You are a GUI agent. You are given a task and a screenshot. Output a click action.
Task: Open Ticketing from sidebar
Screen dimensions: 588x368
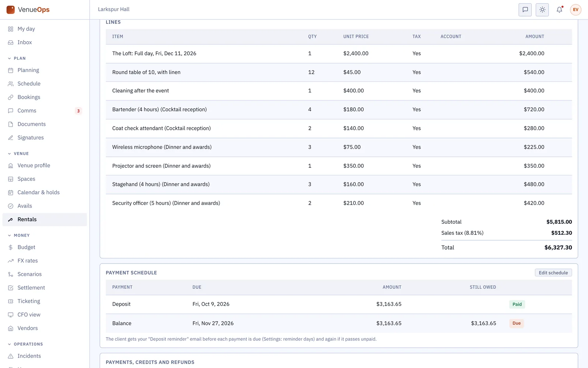click(45, 301)
